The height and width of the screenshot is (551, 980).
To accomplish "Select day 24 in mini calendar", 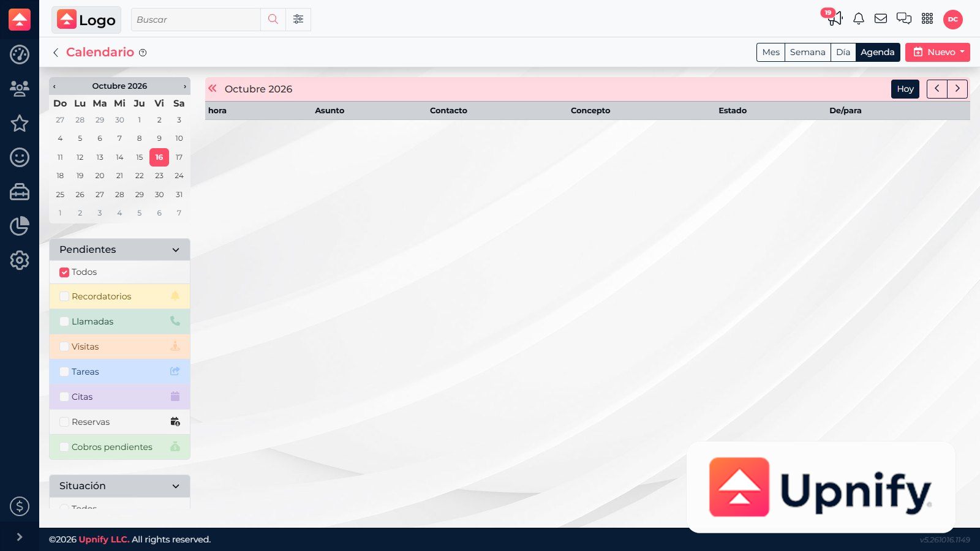I will click(179, 176).
